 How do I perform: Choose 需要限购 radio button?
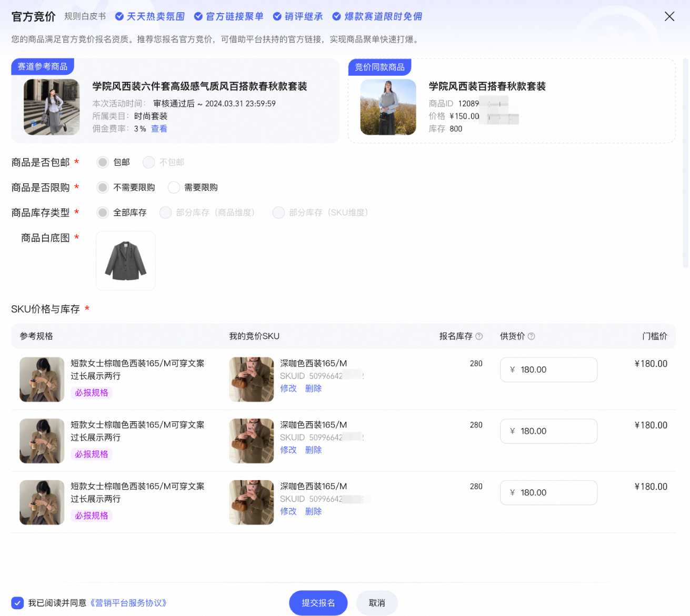pos(174,187)
